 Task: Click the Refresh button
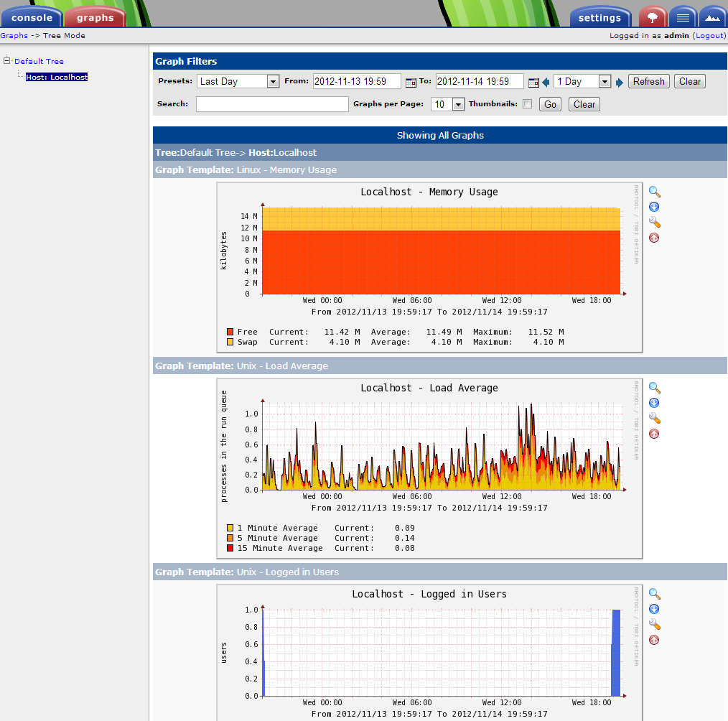point(648,82)
